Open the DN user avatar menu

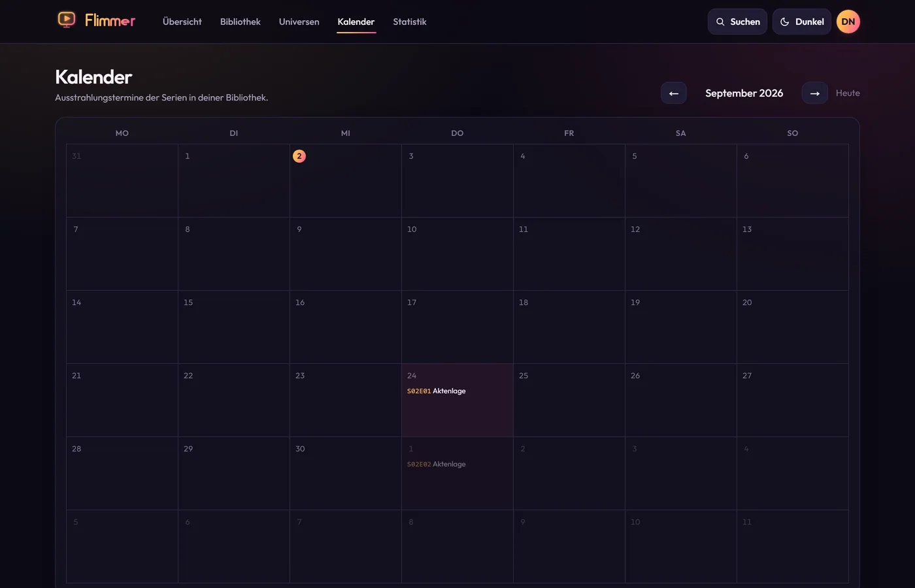848,22
